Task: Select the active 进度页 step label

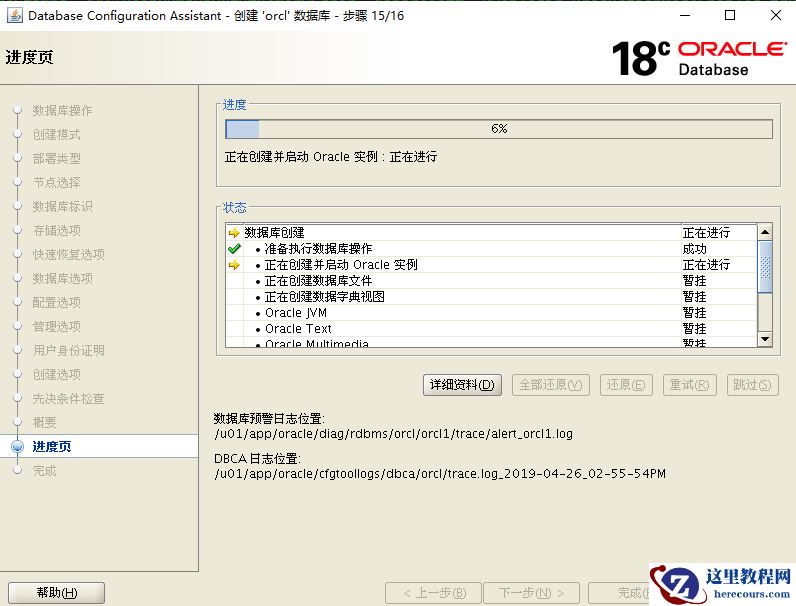Action: pyautogui.click(x=52, y=447)
